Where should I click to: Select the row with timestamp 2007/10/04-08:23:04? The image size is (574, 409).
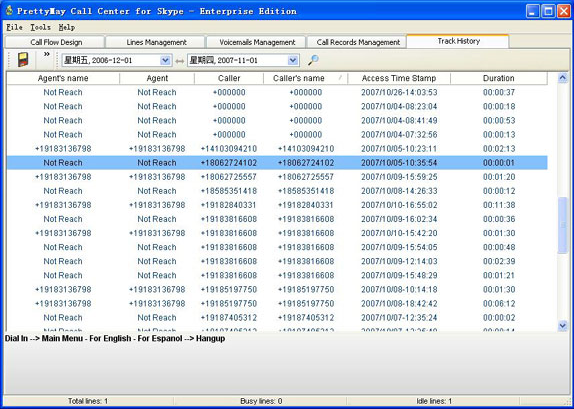(x=277, y=107)
